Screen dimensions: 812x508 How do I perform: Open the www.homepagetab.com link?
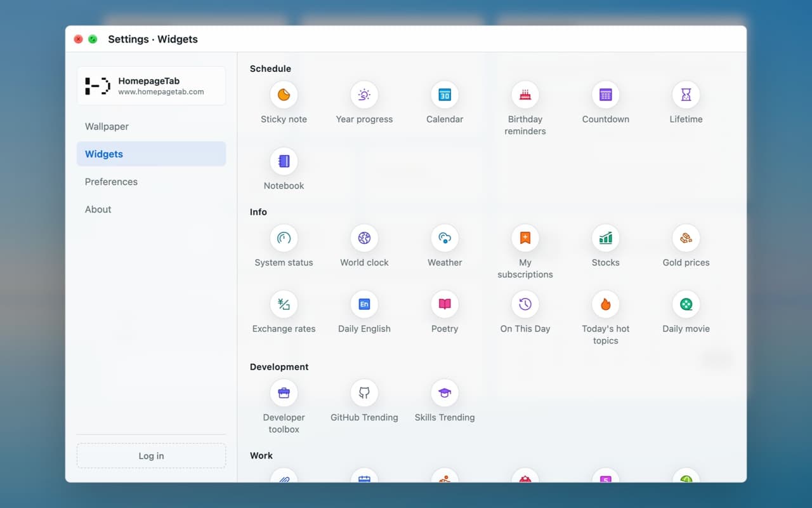161,91
